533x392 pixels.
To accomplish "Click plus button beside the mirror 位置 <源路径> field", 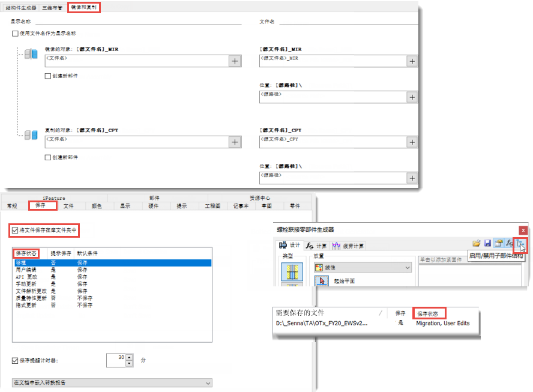I will click(412, 97).
